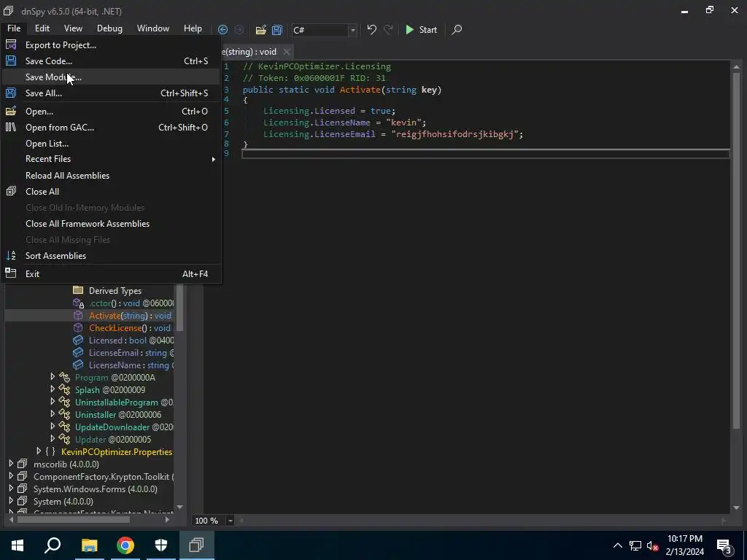Select .cctor() static constructor tree node

click(131, 303)
